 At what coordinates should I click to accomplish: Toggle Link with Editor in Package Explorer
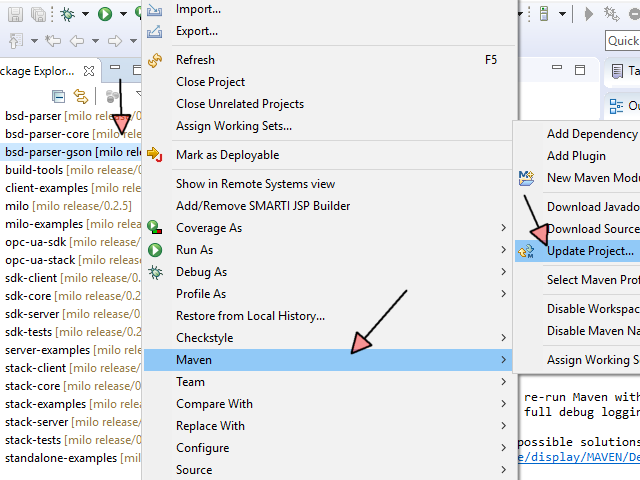80,96
